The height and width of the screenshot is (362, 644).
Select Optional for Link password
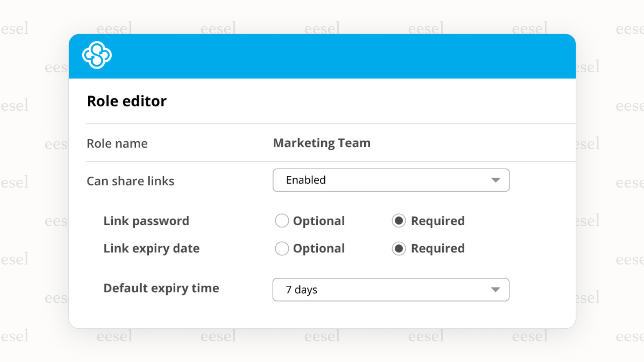[x=282, y=221]
